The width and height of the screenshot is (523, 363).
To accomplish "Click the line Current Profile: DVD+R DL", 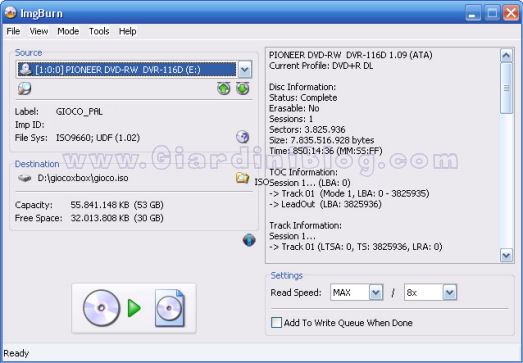I will point(321,66).
